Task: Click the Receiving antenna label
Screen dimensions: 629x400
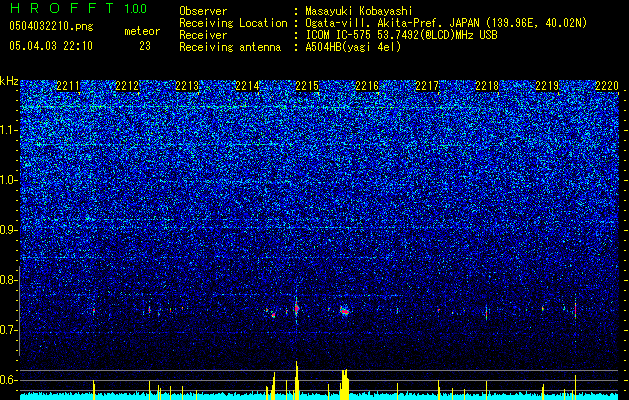Action: click(230, 47)
